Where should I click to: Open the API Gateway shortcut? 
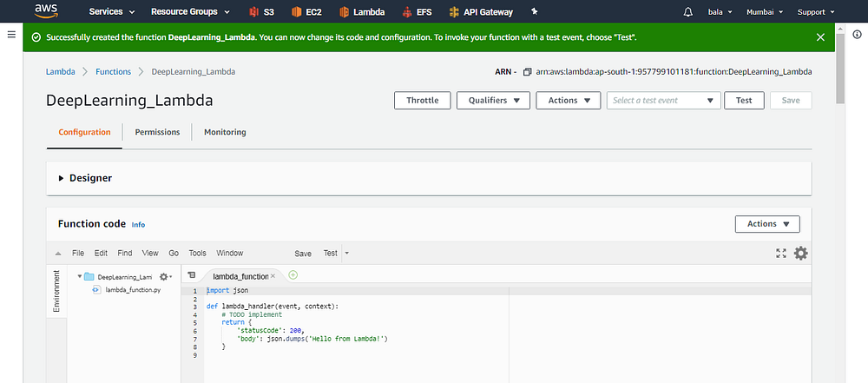coord(481,11)
